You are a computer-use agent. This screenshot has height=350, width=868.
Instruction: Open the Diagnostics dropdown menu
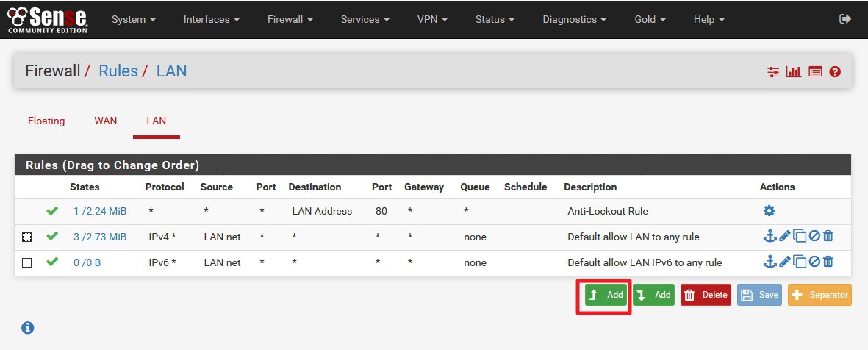click(574, 19)
